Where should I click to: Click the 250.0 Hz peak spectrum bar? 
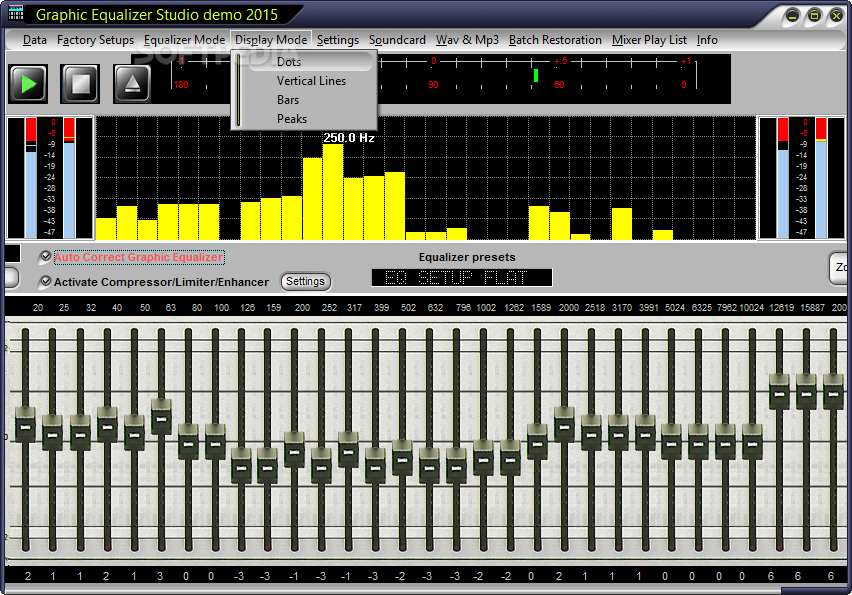click(x=333, y=192)
